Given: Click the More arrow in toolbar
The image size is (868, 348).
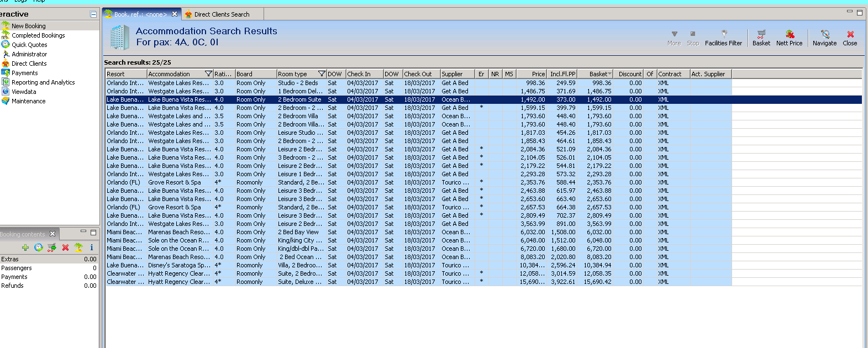Looking at the screenshot, I should 674,38.
